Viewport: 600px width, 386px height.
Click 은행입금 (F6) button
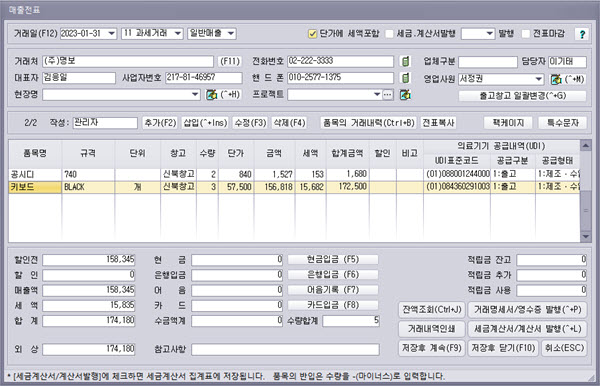(x=333, y=275)
